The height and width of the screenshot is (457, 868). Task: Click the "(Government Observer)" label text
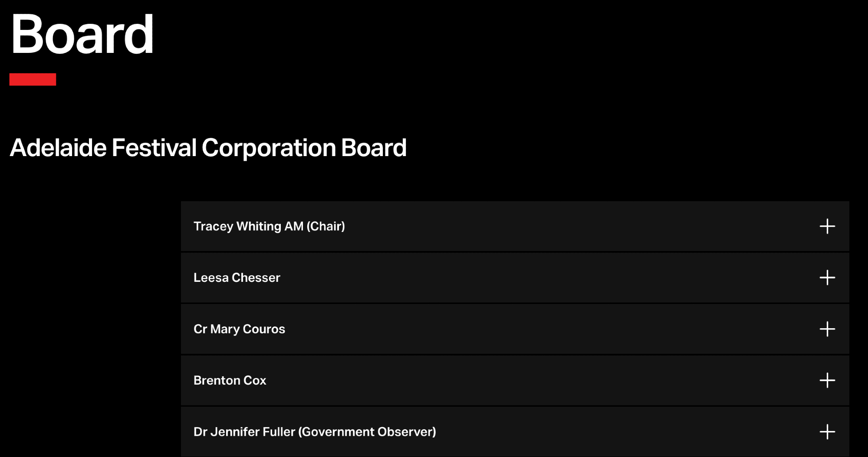tap(367, 432)
